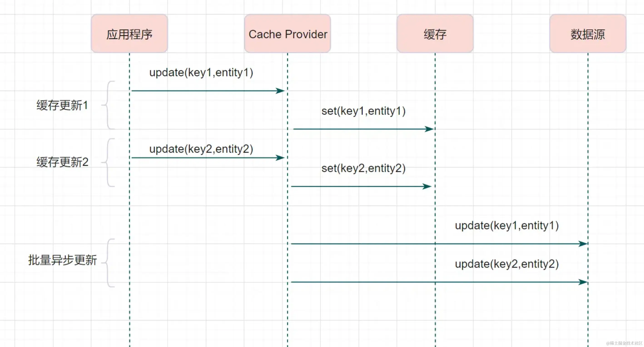Click update(key2,entity2) label near 数据源
644x347 pixels.
507,264
